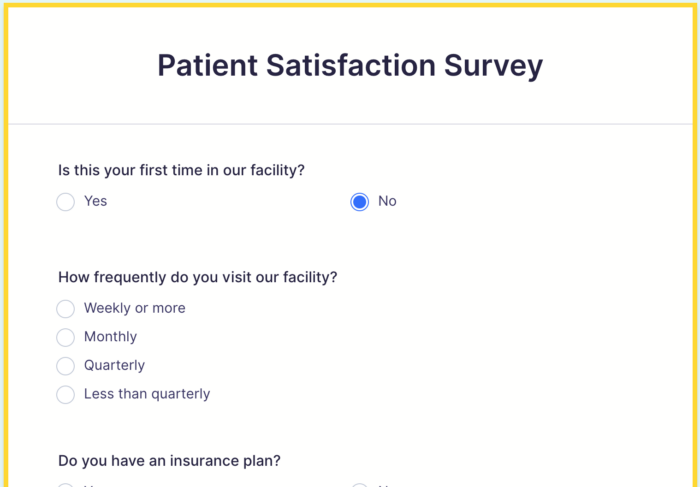Click the first time in facility question text
700x487 pixels.
tap(181, 170)
